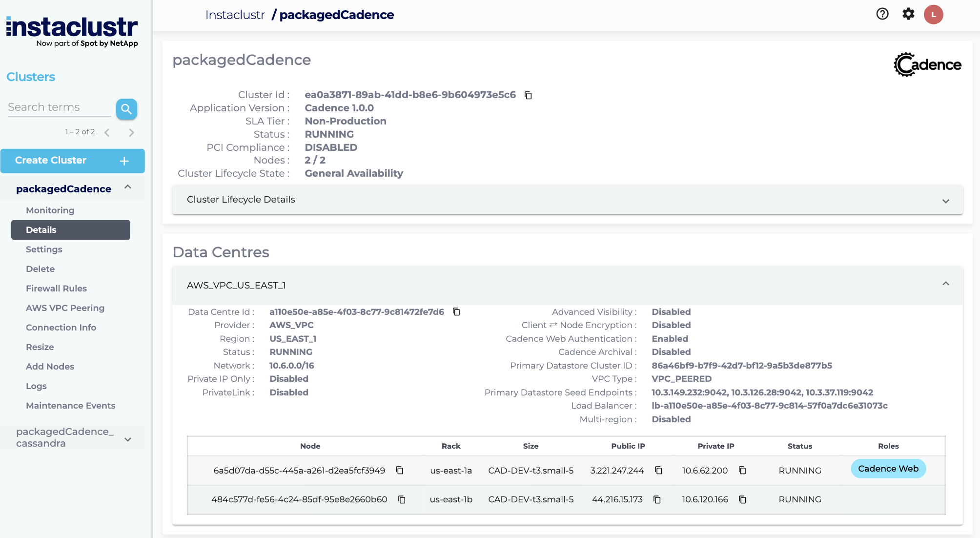Copy public IP 3.221.247.244
Screen dimensions: 980x538
click(x=658, y=471)
